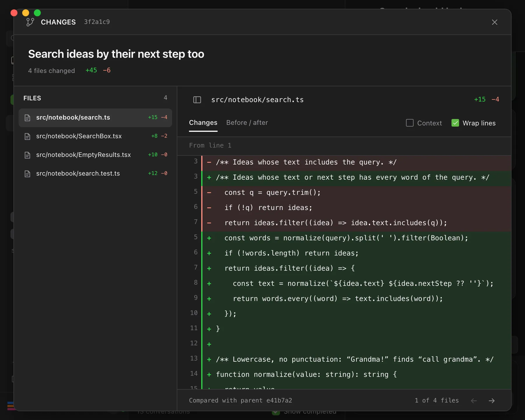Viewport: 525px width, 420px height.
Task: Open src/notebook/SearchBox.tsx in the file list
Action: [x=95, y=136]
